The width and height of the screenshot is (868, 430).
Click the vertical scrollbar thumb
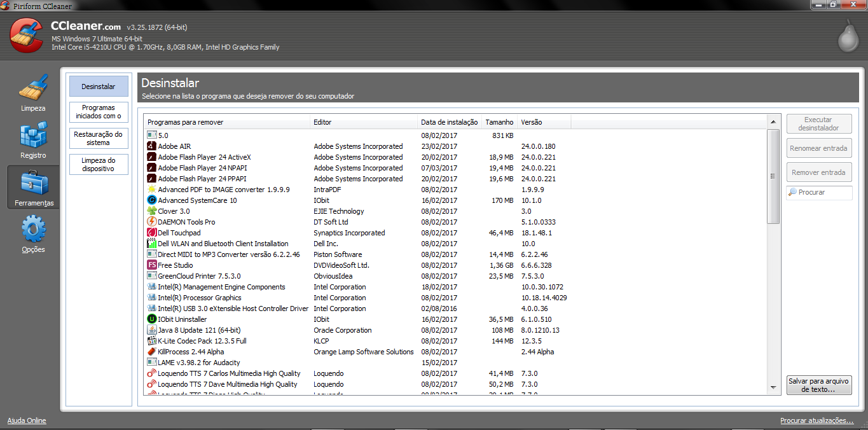(x=773, y=176)
